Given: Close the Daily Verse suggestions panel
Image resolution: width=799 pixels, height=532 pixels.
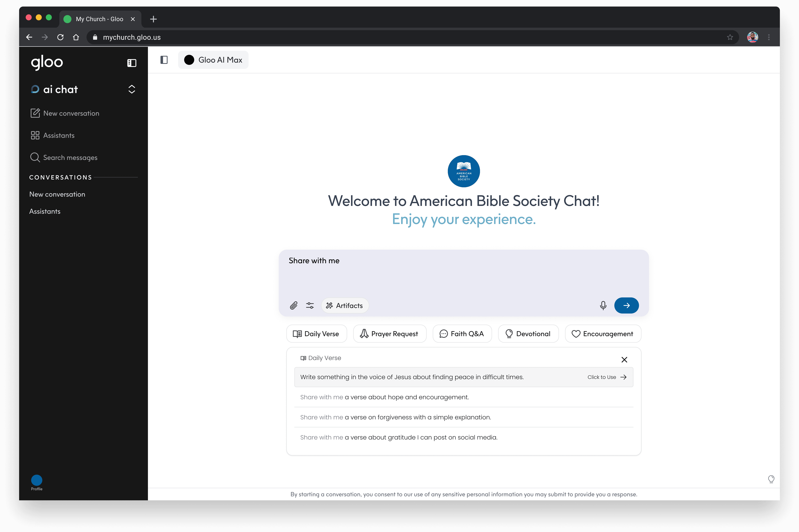Looking at the screenshot, I should 624,360.
